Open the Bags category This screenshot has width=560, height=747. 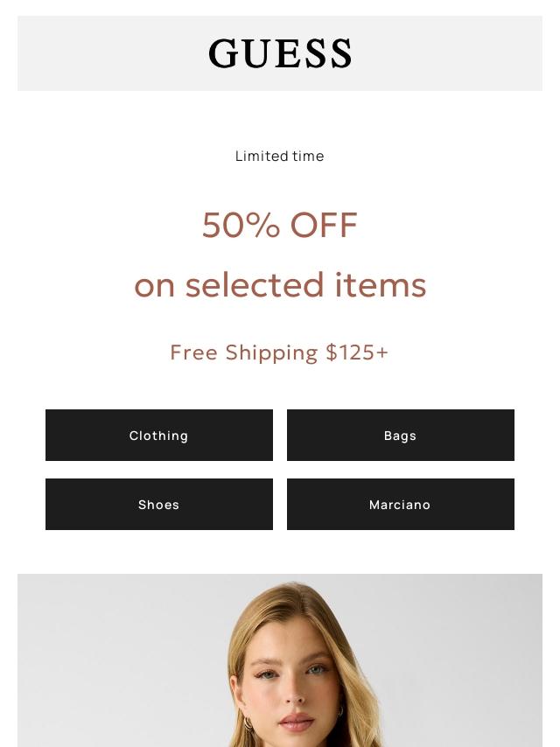pyautogui.click(x=400, y=436)
